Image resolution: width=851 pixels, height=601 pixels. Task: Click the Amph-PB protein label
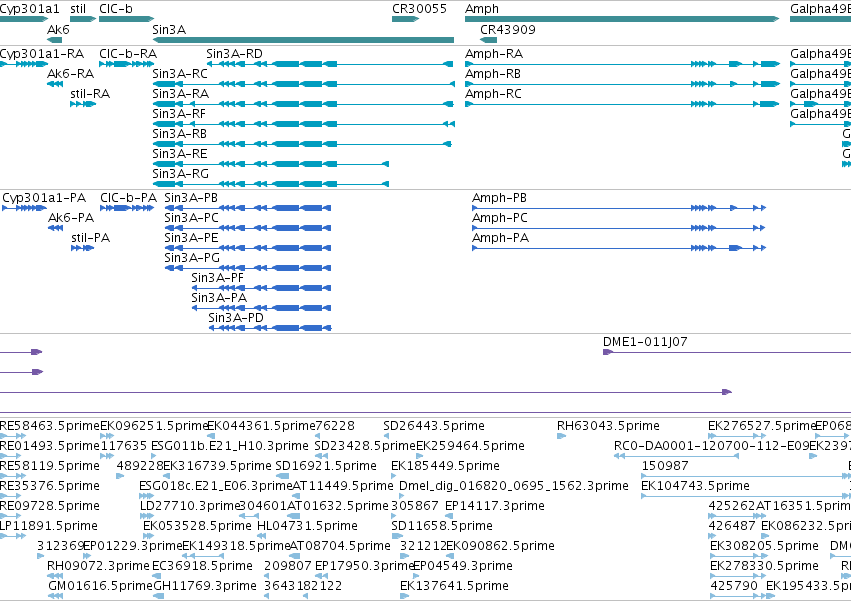[499, 199]
